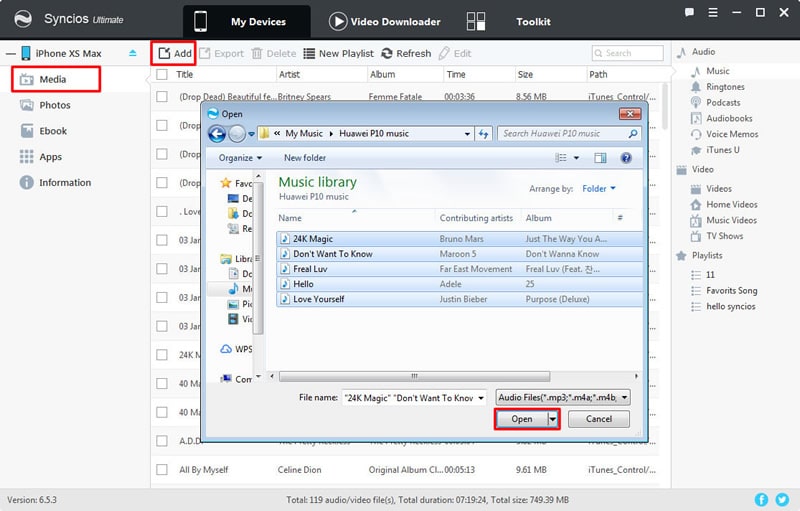Check the '. Love' row checkbox
The image size is (800, 511).
[162, 211]
